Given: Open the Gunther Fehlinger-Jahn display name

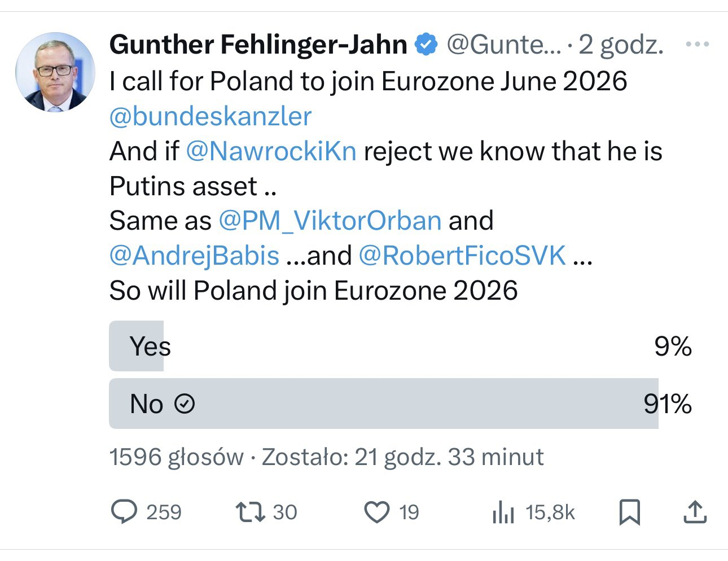Looking at the screenshot, I should pos(258,45).
